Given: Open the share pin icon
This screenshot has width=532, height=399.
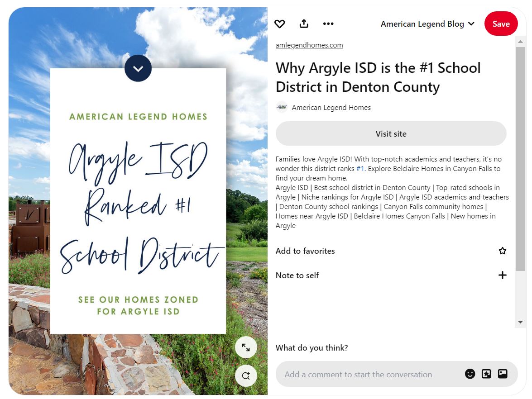Looking at the screenshot, I should 304,24.
